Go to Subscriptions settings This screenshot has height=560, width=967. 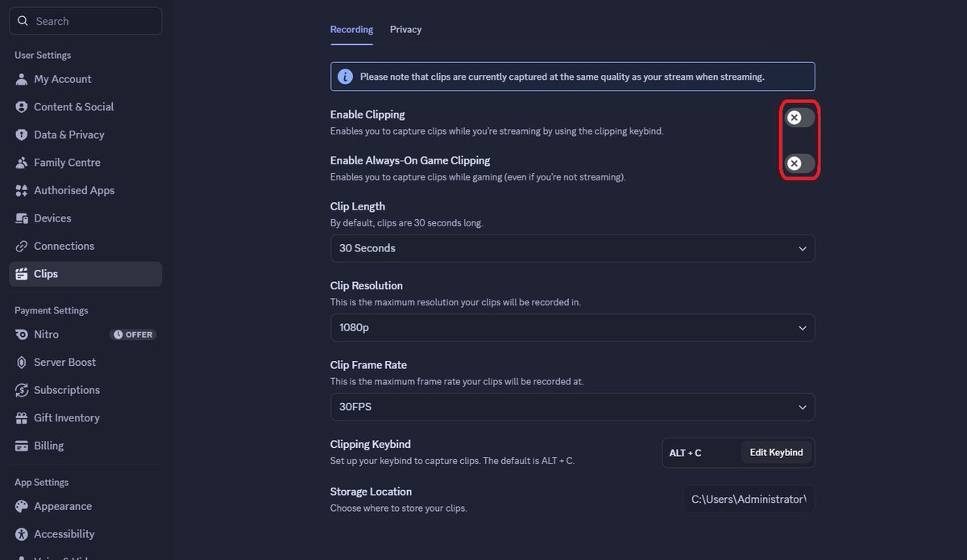pos(85,390)
